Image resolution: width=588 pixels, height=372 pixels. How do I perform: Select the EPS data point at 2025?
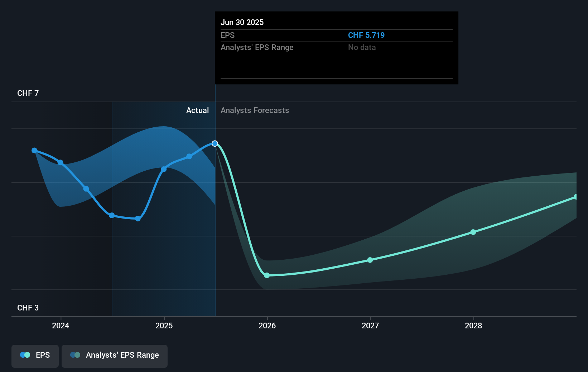pos(164,169)
